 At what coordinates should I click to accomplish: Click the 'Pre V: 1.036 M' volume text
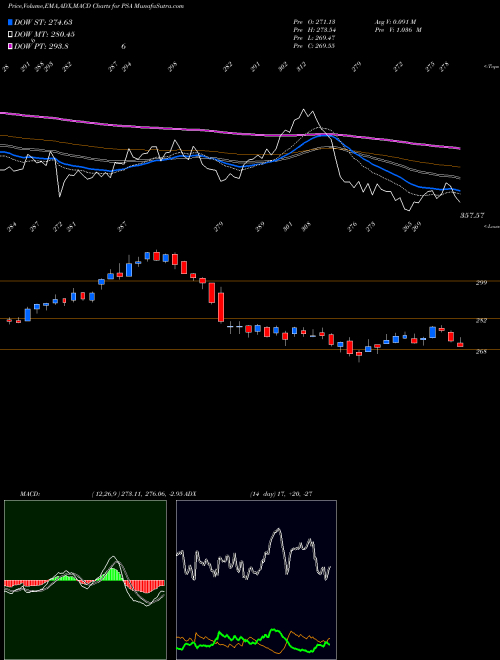(397, 30)
